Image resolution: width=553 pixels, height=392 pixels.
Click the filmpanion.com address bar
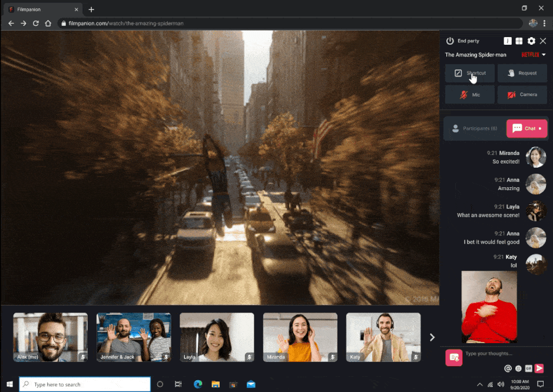point(290,24)
